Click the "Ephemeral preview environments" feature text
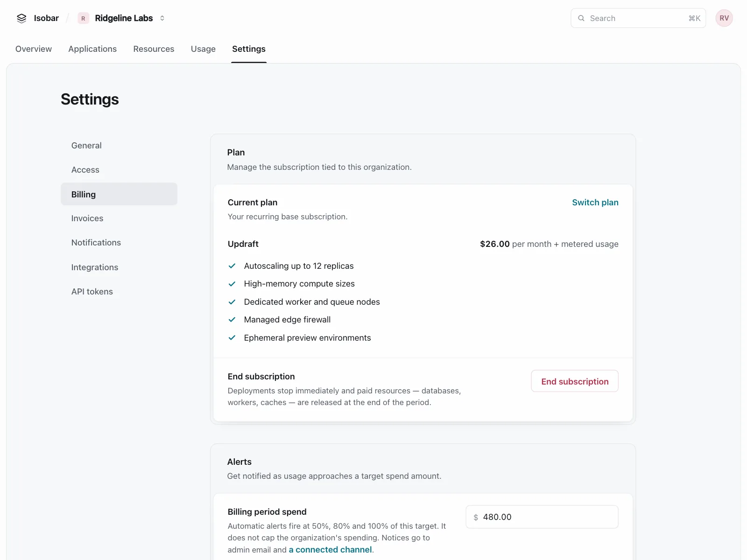Image resolution: width=747 pixels, height=560 pixels. [307, 338]
